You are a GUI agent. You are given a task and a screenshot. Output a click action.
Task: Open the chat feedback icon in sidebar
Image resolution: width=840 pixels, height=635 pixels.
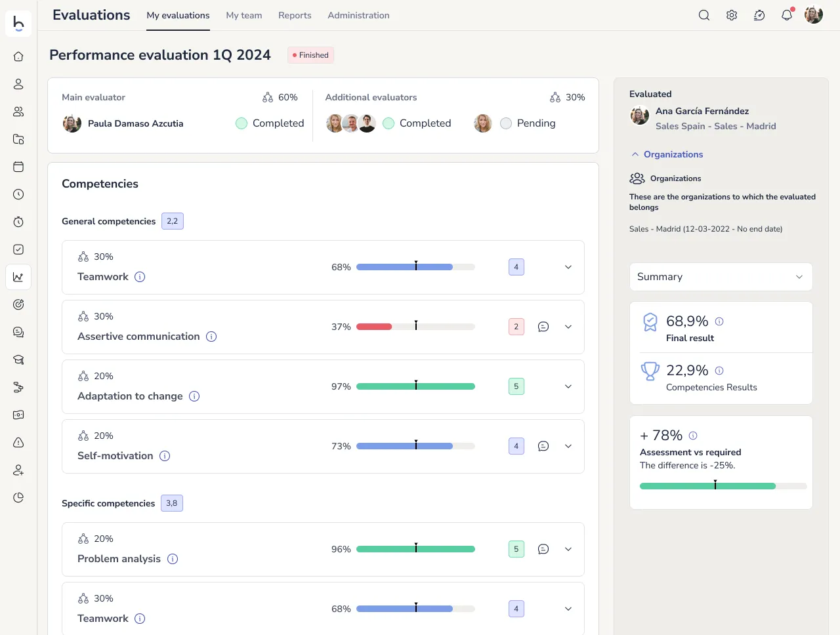[18, 332]
